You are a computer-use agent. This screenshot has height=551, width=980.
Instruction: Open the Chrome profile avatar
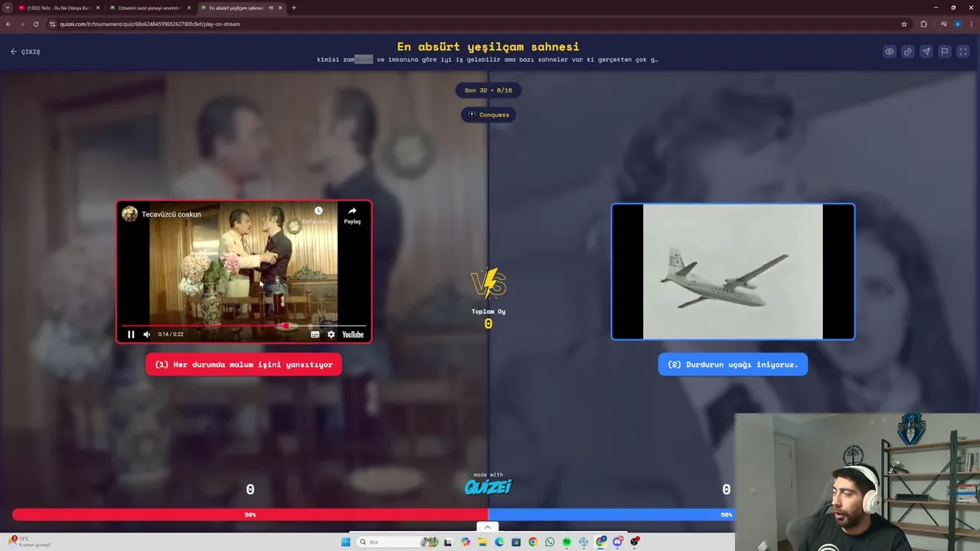point(957,24)
